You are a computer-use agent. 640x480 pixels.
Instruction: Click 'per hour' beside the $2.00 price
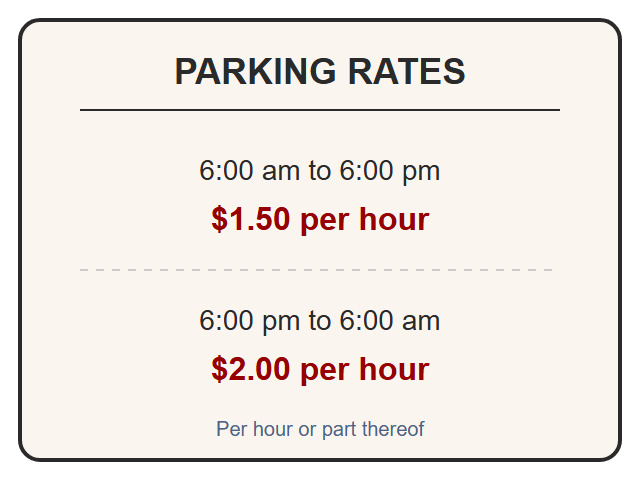pos(365,370)
